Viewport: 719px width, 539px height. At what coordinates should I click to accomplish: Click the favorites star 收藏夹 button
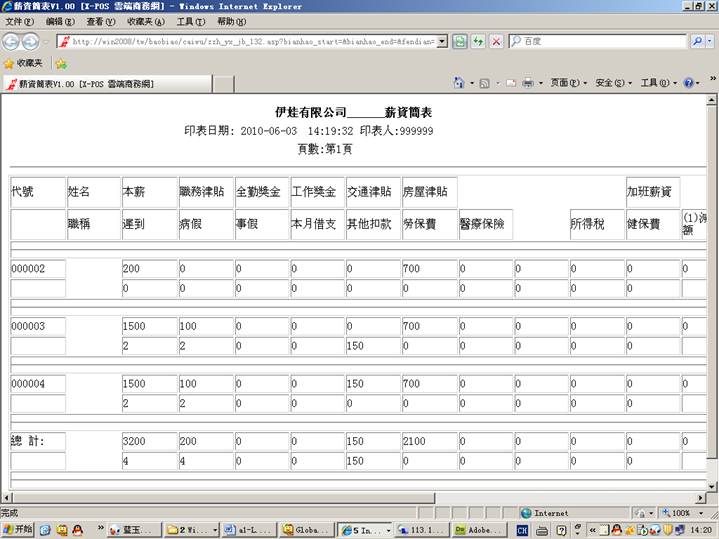tap(24, 63)
